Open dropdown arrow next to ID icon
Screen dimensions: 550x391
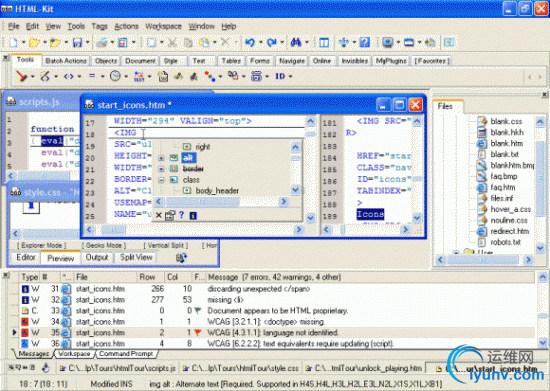point(290,76)
